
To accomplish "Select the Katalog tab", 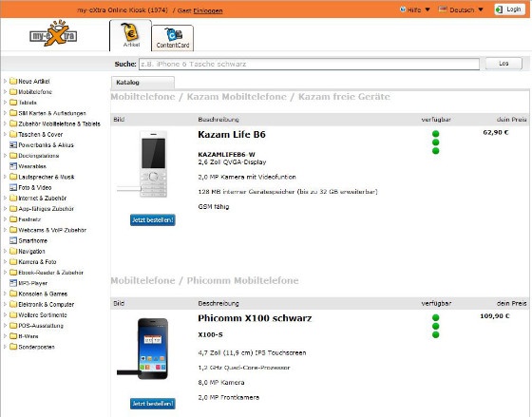I will (x=142, y=83).
